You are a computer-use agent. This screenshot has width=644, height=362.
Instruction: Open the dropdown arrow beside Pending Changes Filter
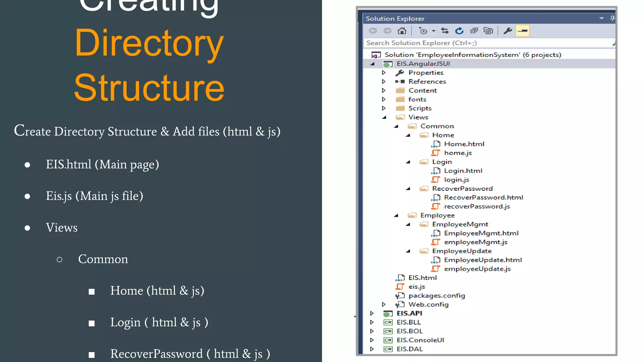433,31
